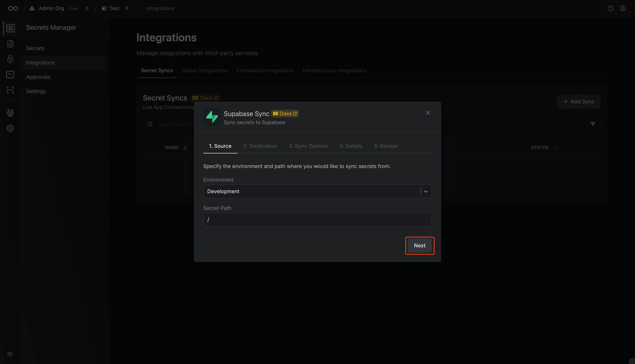Click the Admin Org breadcrumb name

point(51,8)
